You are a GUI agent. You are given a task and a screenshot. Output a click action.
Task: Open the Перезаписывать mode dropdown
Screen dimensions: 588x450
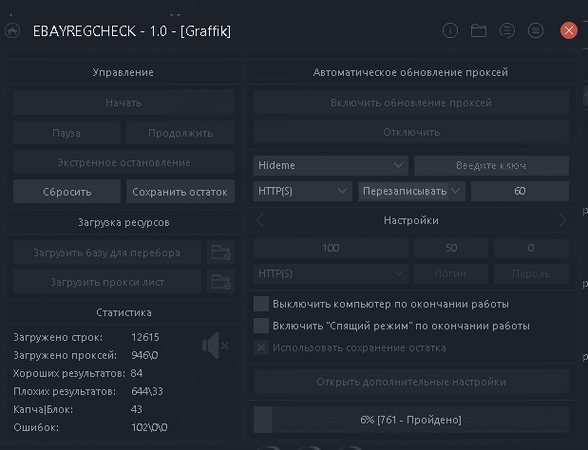pyautogui.click(x=411, y=191)
